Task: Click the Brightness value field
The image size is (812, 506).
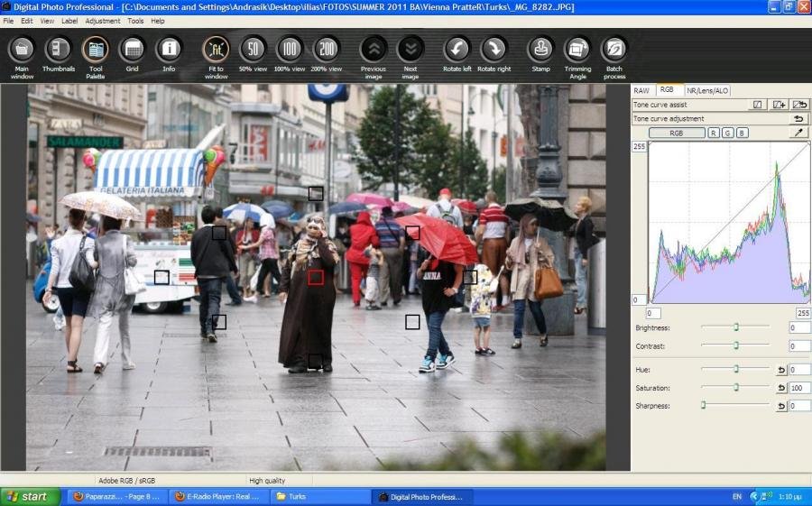Action: [798, 328]
